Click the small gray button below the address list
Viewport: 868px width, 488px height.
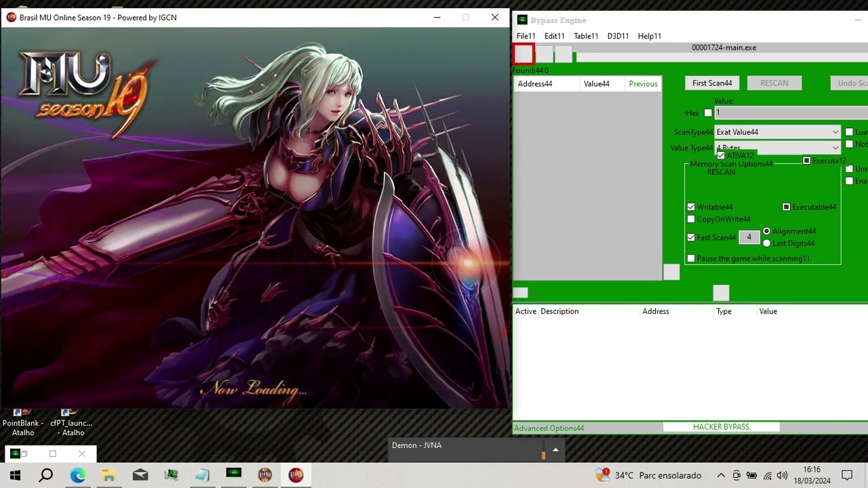pyautogui.click(x=520, y=293)
